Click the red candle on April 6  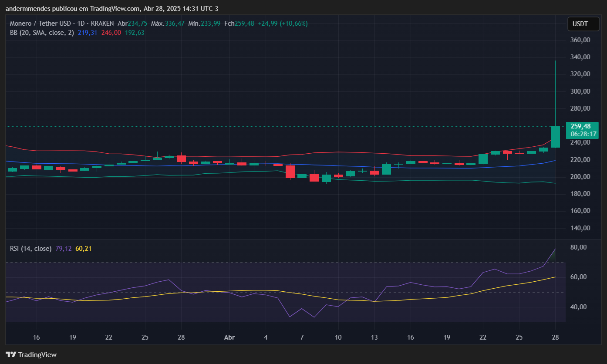tap(290, 172)
